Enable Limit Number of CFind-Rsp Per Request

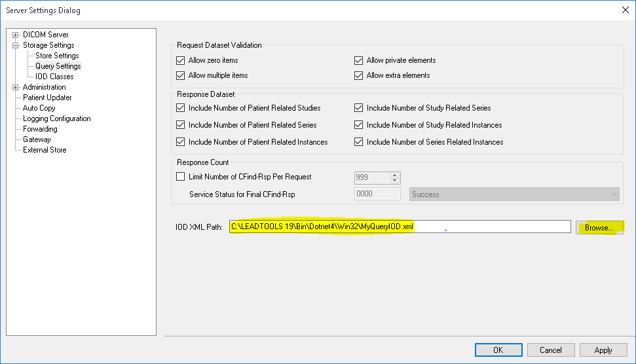pos(181,177)
